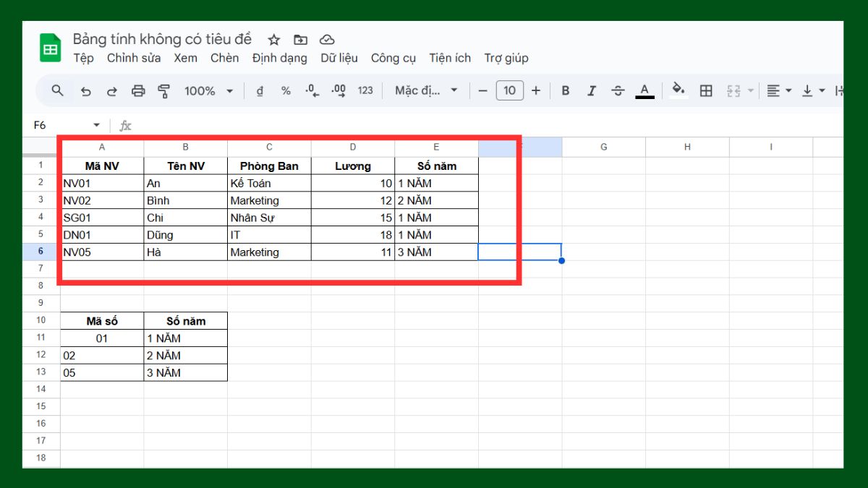Check cloud save status icon
Screen dimensions: 868x488
327,40
